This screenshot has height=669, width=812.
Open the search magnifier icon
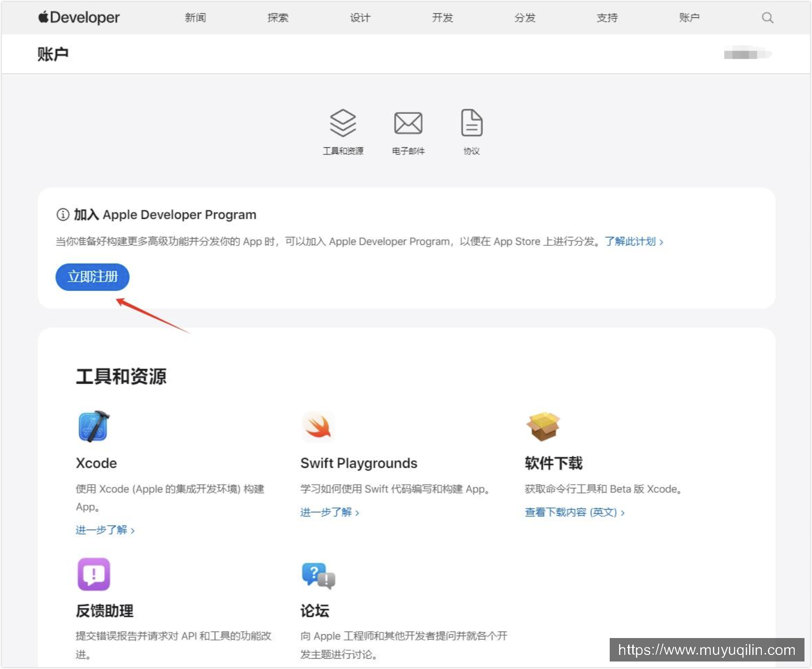[767, 18]
